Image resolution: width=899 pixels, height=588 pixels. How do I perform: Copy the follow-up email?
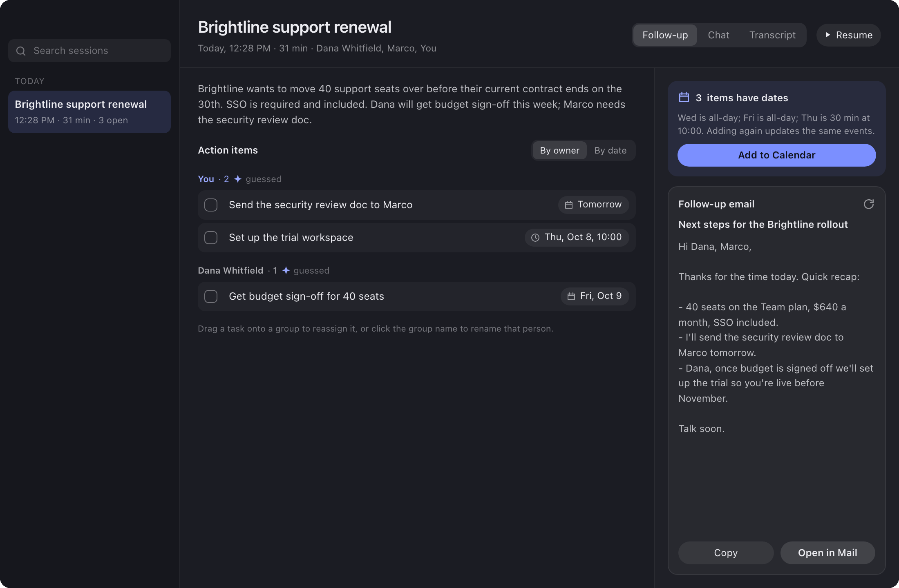pos(726,553)
